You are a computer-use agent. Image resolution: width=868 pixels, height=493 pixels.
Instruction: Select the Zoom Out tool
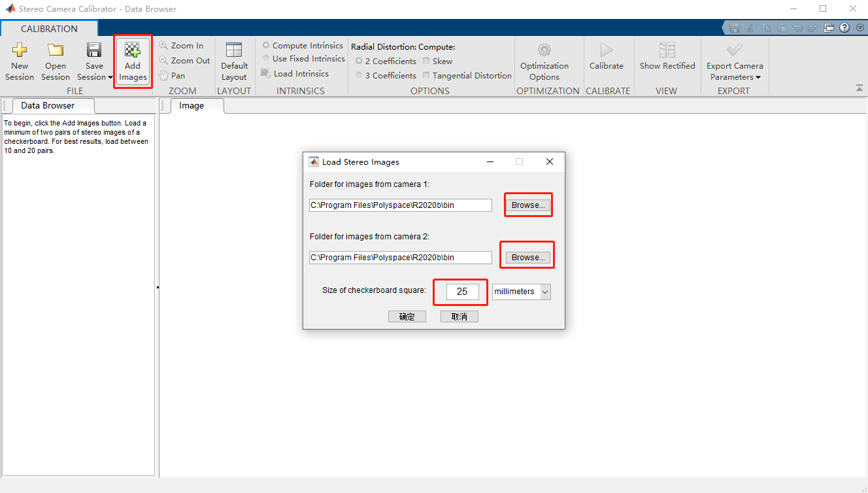(x=184, y=61)
